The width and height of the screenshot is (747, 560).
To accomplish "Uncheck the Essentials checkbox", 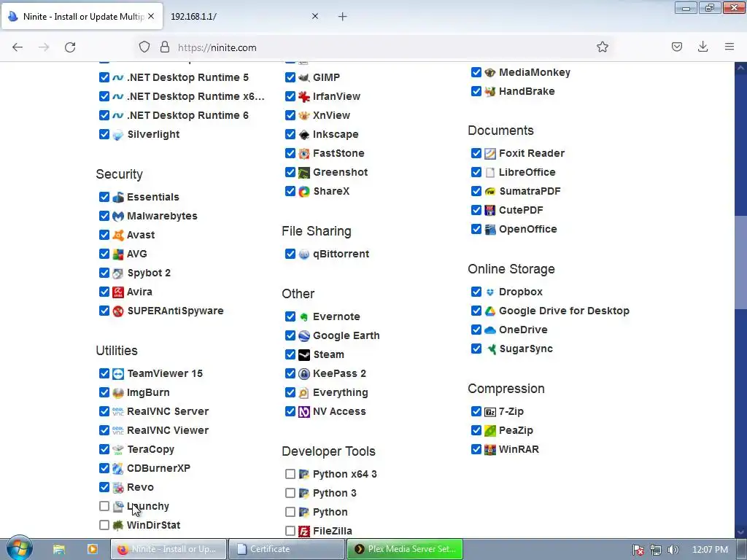I will pos(104,197).
